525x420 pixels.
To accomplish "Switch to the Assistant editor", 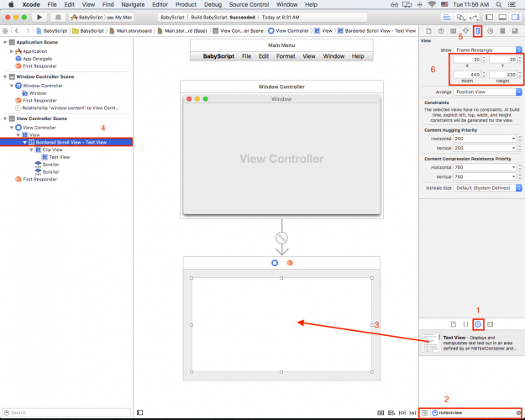I will 460,17.
